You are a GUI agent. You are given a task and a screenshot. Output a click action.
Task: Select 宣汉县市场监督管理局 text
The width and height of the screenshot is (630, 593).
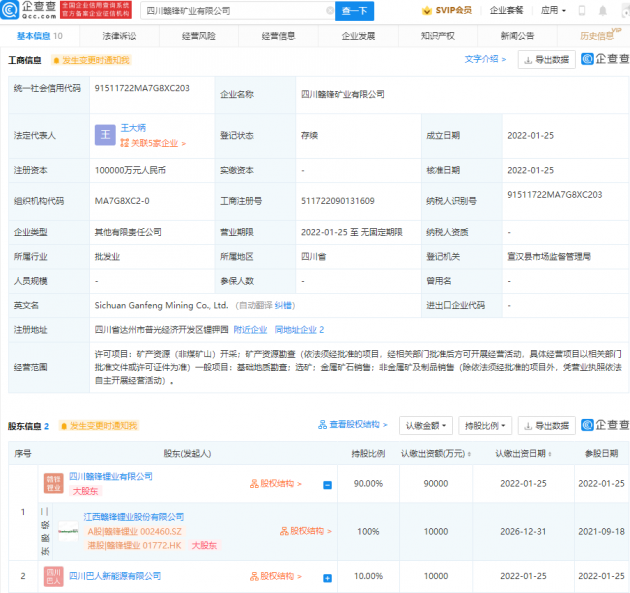point(549,256)
